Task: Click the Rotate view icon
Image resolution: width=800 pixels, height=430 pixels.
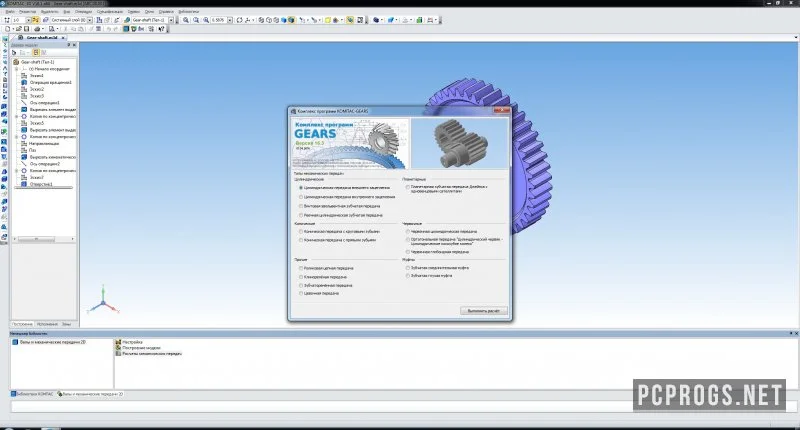Action: tap(239, 20)
